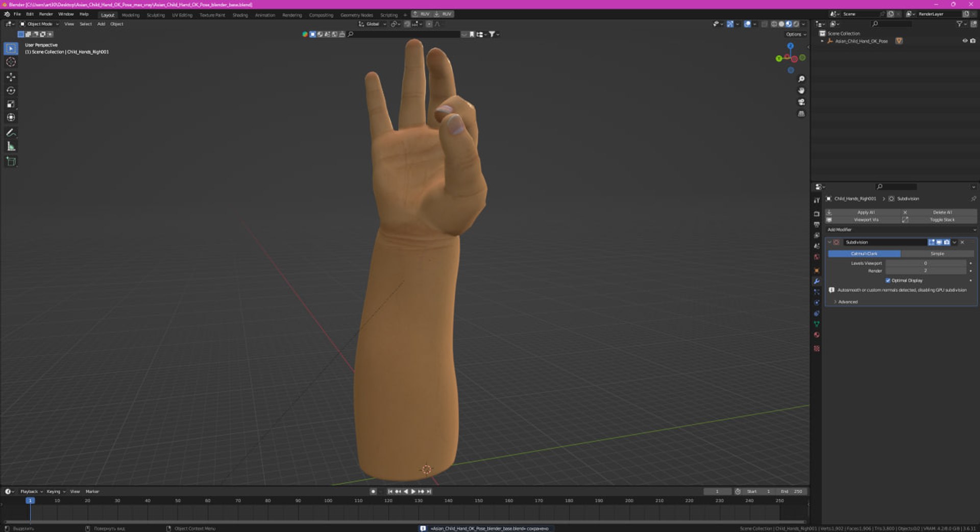
Task: Switch perspective/orthographic with grid gizmo
Action: coord(801,114)
